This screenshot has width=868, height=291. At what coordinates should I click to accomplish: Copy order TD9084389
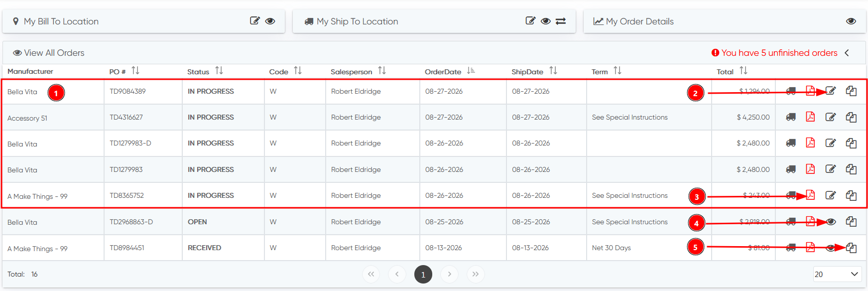(x=851, y=91)
